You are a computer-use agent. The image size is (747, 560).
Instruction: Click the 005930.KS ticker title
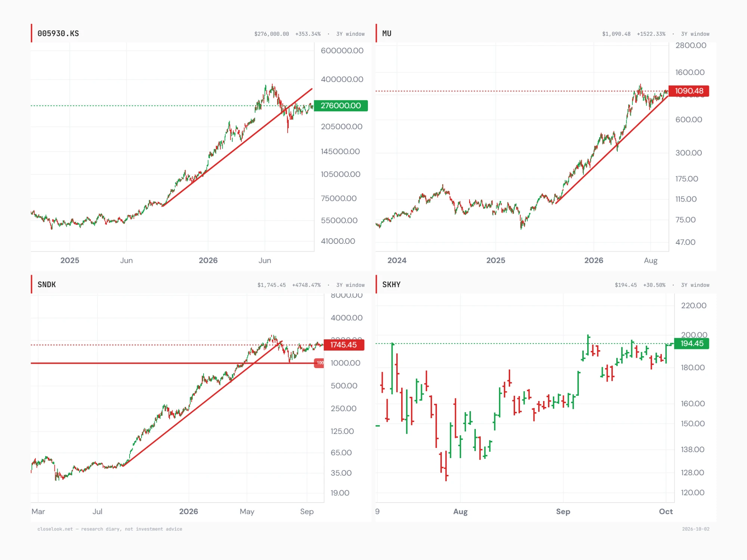click(x=58, y=34)
